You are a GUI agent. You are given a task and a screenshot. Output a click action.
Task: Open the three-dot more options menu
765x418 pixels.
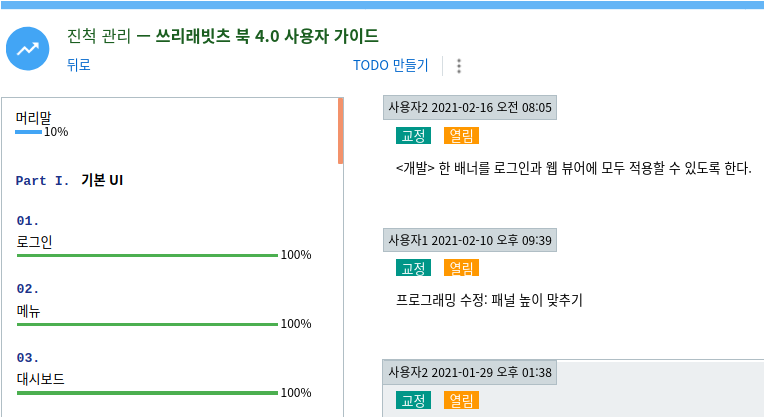pos(459,66)
